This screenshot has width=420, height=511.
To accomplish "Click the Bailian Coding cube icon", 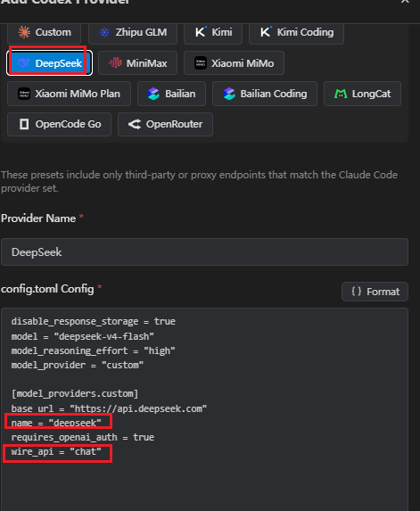I will tap(229, 94).
